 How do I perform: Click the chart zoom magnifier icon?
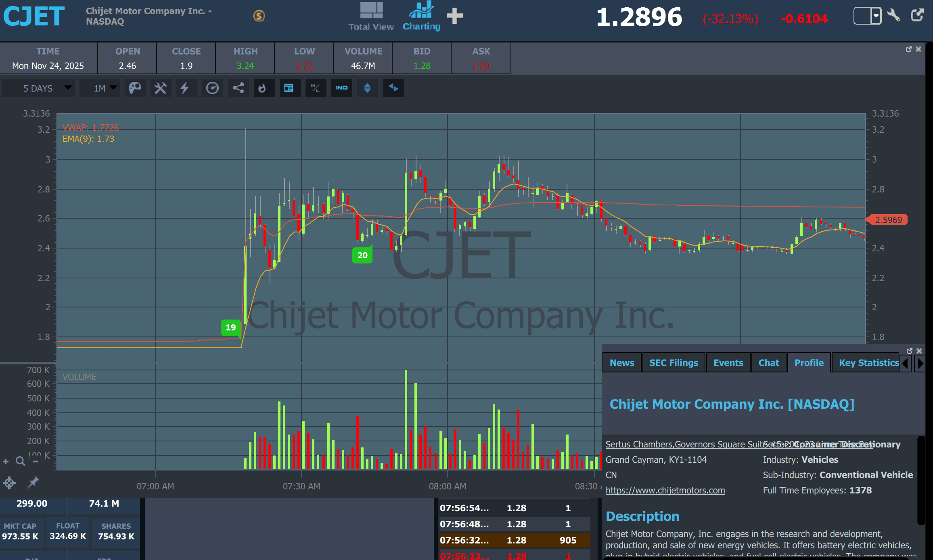coord(20,461)
